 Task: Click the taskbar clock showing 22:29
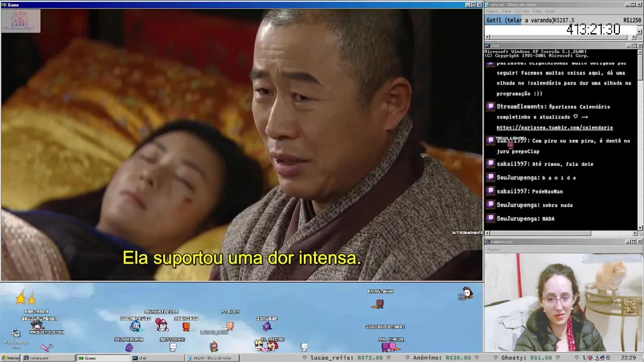(x=628, y=358)
